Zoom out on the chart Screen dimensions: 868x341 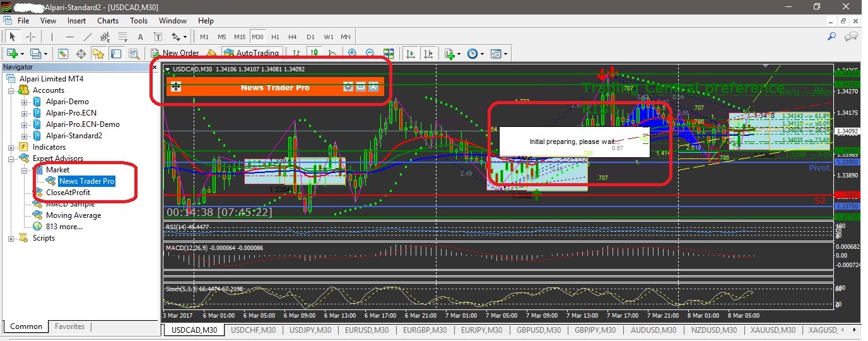pyautogui.click(x=370, y=54)
